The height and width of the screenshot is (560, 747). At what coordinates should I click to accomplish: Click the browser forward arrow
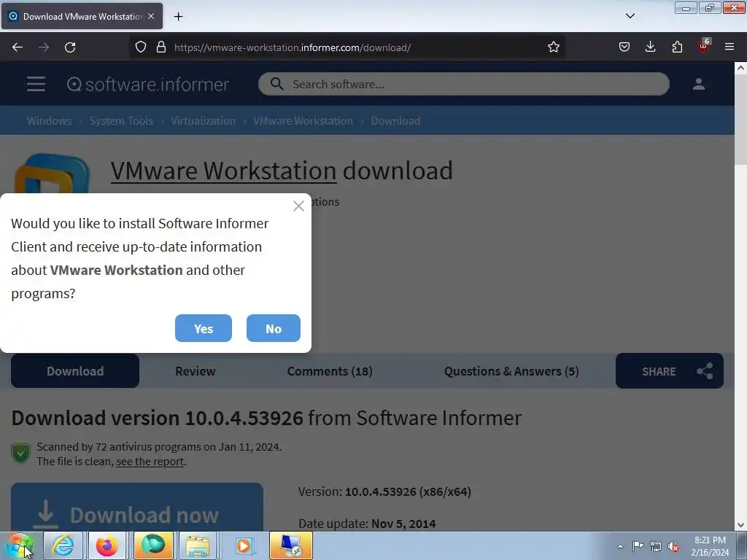pos(44,47)
